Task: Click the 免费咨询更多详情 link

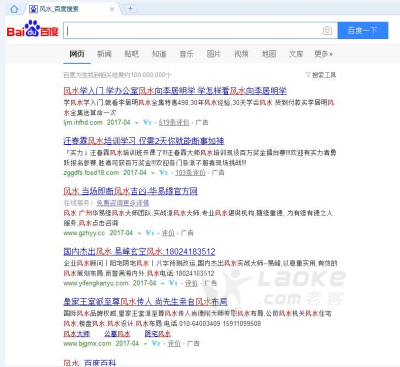Action: click(x=123, y=203)
